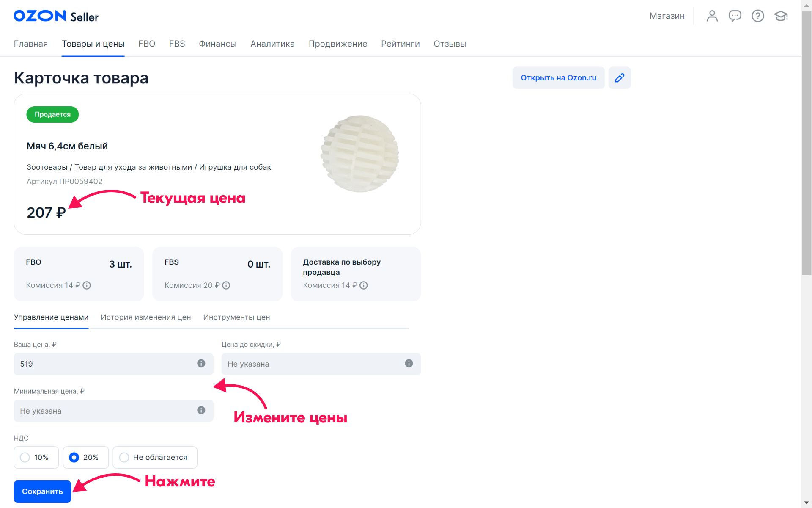This screenshot has height=508, width=812.
Task: Click info icon in Минимальная цена field
Action: (x=201, y=410)
